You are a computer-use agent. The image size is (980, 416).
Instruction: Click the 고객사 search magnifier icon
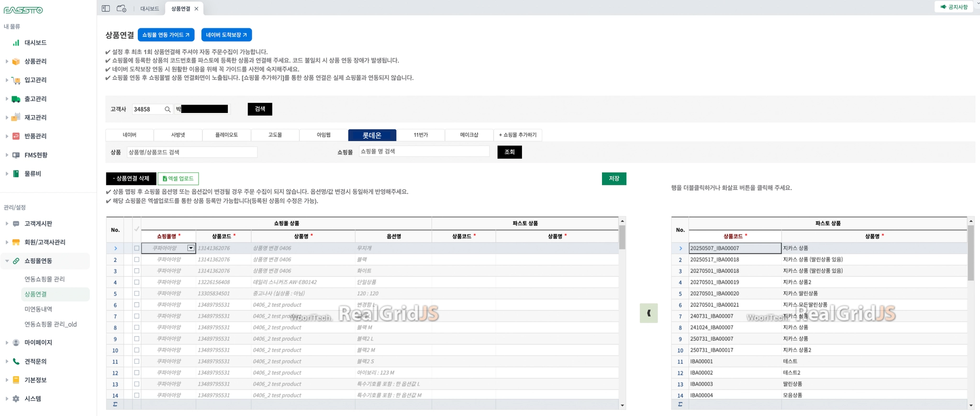(x=167, y=109)
